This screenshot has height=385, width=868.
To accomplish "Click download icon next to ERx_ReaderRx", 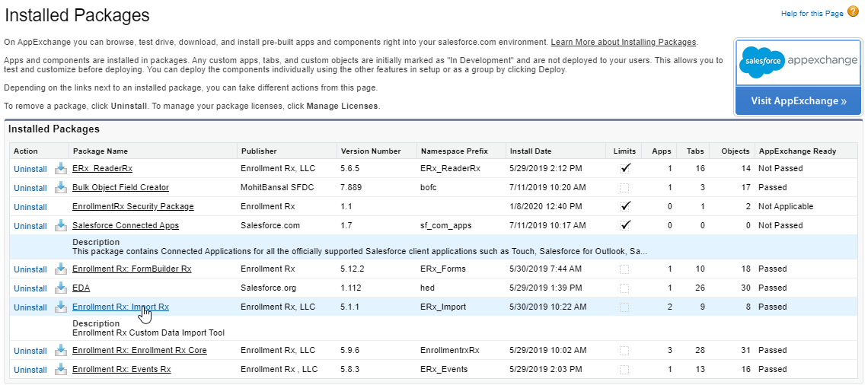I will (61, 168).
